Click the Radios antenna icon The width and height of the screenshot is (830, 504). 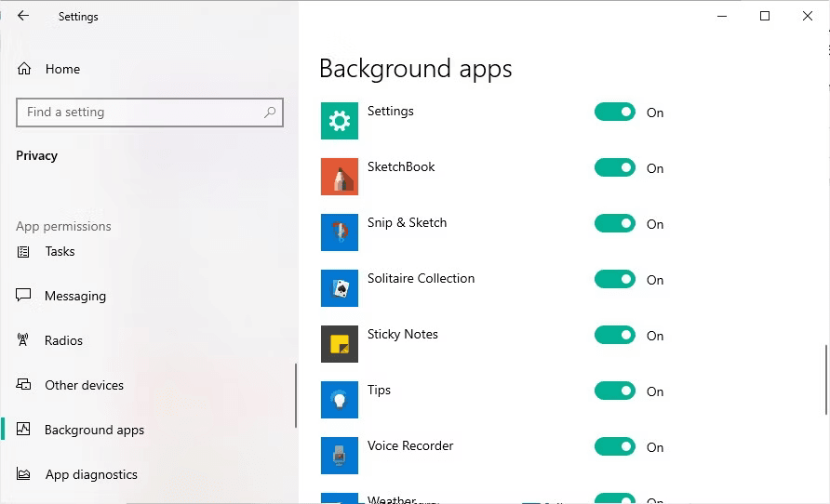[x=22, y=339]
